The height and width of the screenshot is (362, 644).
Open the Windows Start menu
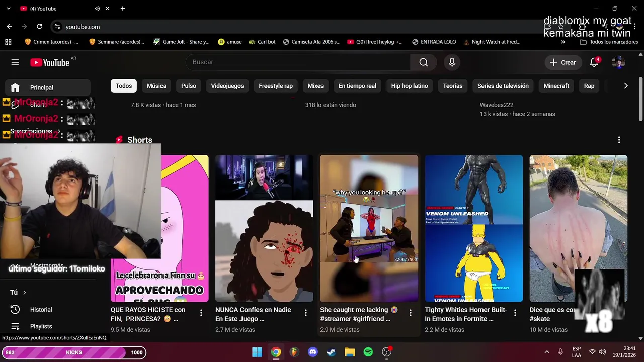coord(257,352)
